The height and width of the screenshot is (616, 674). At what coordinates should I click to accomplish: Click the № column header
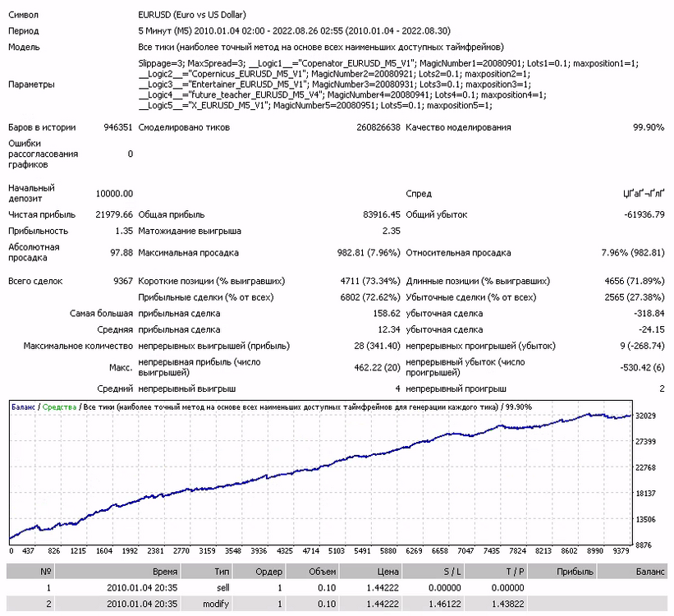[30, 572]
